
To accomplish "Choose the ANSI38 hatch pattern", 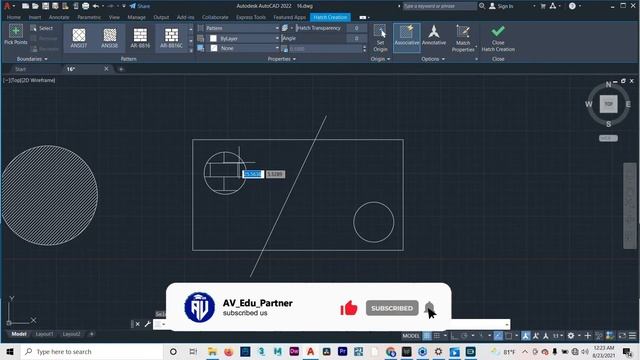I will (x=109, y=38).
